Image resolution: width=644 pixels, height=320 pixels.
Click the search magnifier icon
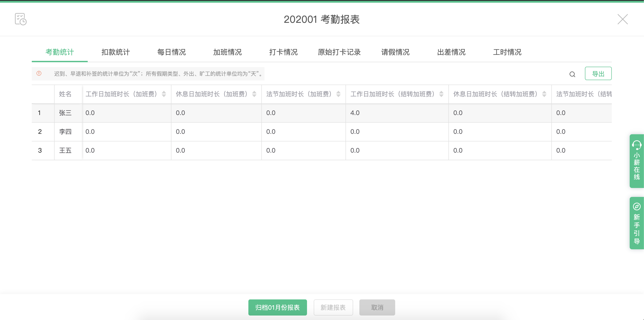pyautogui.click(x=572, y=74)
